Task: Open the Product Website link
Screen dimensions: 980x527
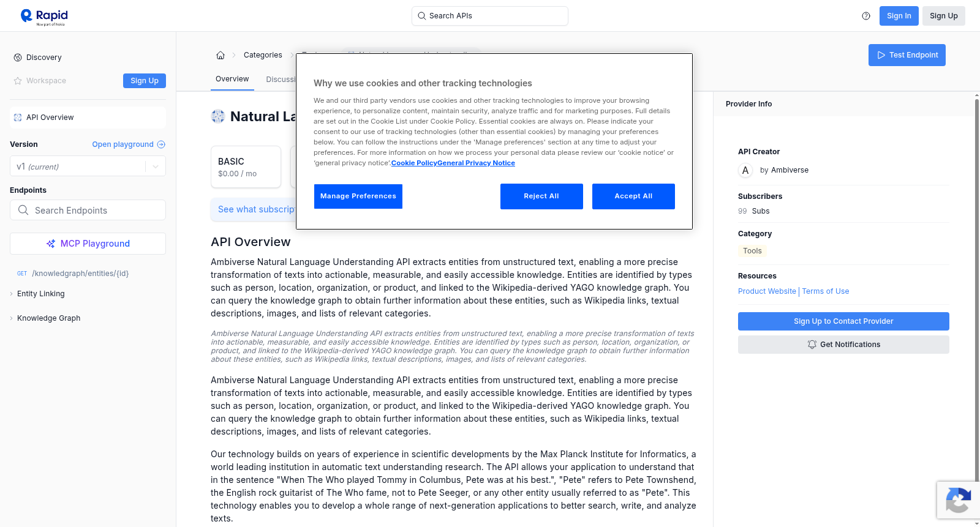Action: click(x=767, y=291)
